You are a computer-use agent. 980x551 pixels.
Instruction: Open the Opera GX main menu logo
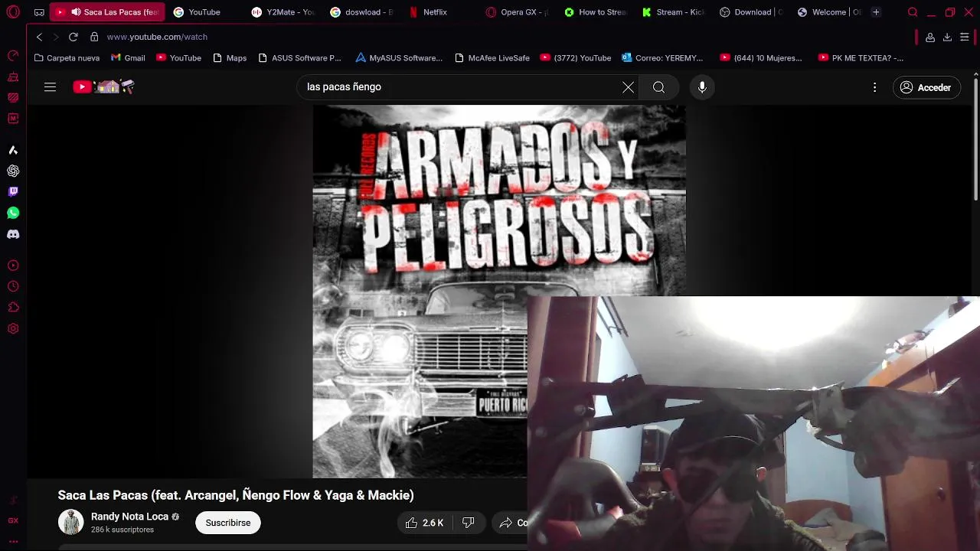(13, 12)
